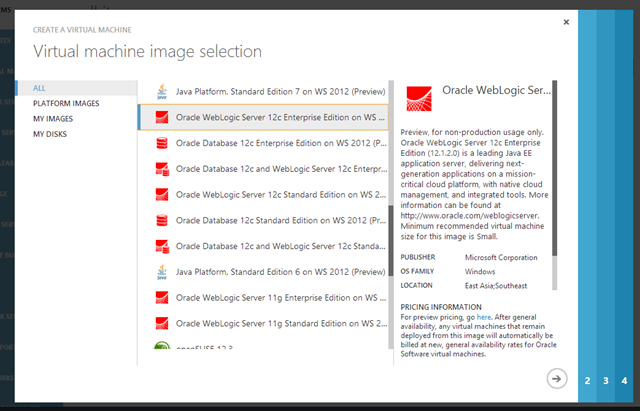
Task: Open the 'here' preview pricing link
Action: [484, 317]
